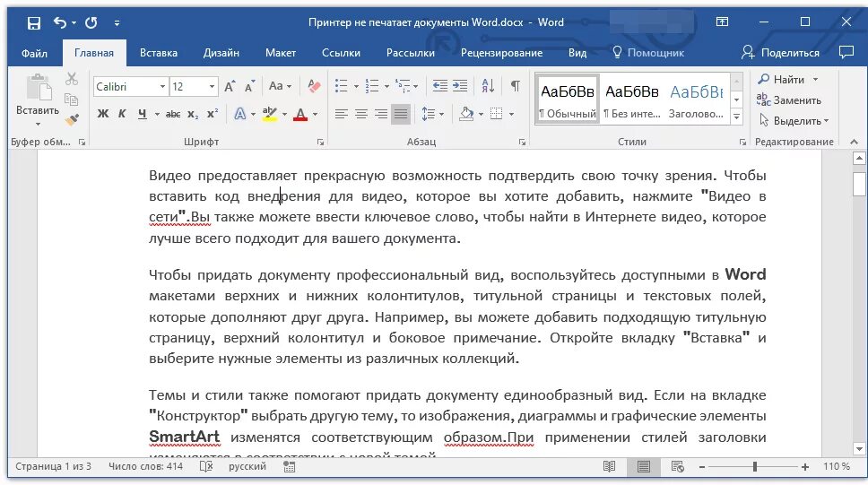This screenshot has width=868, height=485.
Task: Expand the styles gallery more arrow
Action: (737, 117)
